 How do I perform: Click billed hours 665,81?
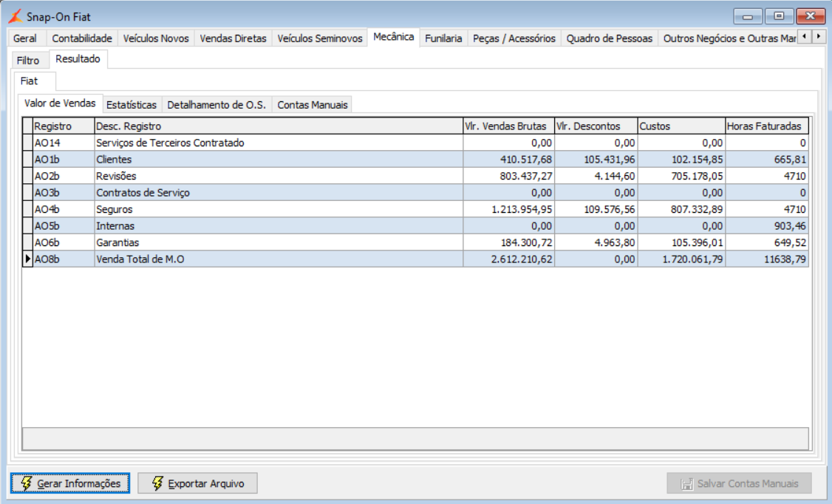(767, 159)
